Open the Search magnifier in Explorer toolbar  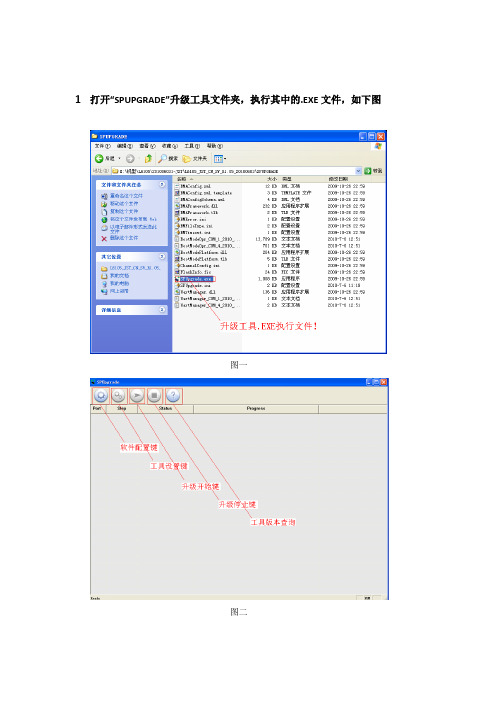click(x=168, y=158)
